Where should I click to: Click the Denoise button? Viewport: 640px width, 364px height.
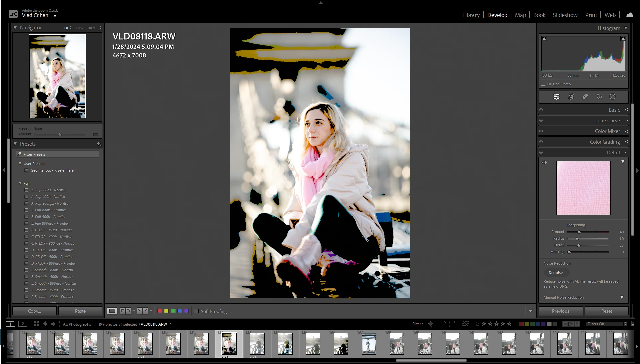(556, 273)
